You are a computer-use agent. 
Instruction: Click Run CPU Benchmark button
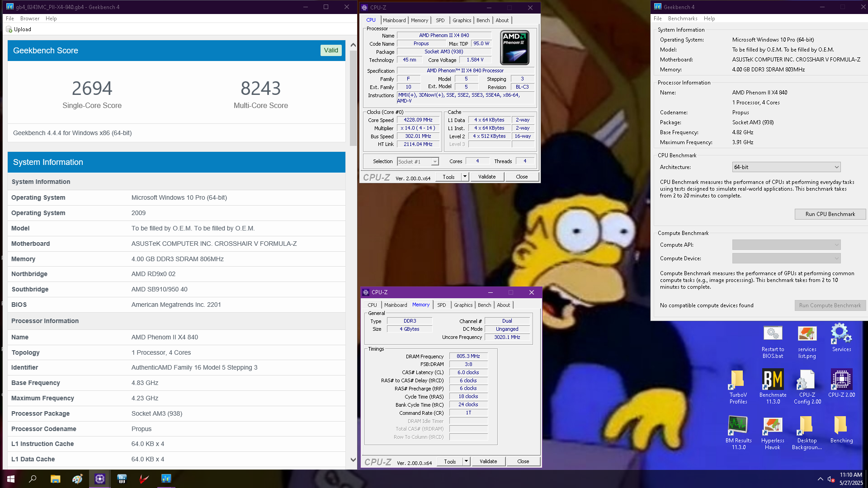tap(830, 214)
